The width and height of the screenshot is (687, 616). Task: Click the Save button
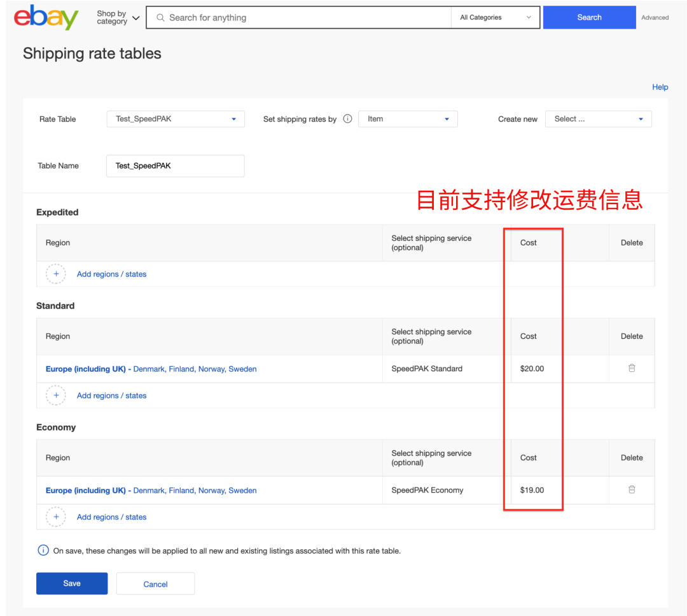tap(72, 583)
